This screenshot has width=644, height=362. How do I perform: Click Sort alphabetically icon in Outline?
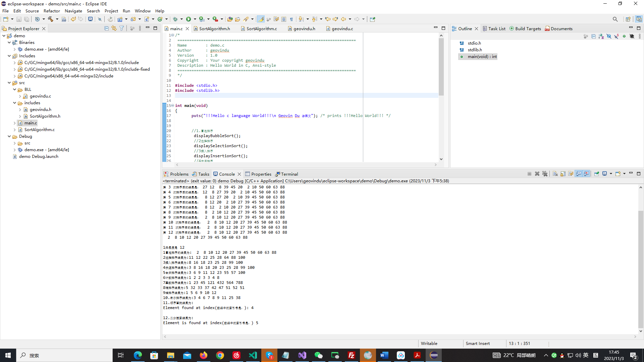(601, 36)
